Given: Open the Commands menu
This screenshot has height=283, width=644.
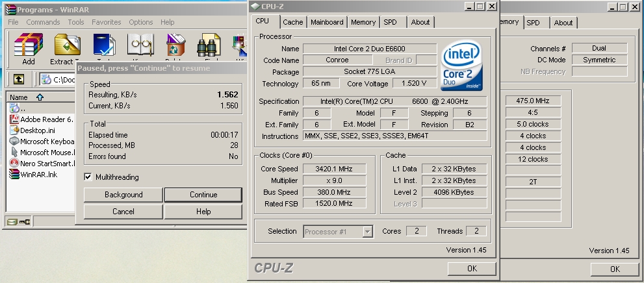Looking at the screenshot, I should pos(43,22).
